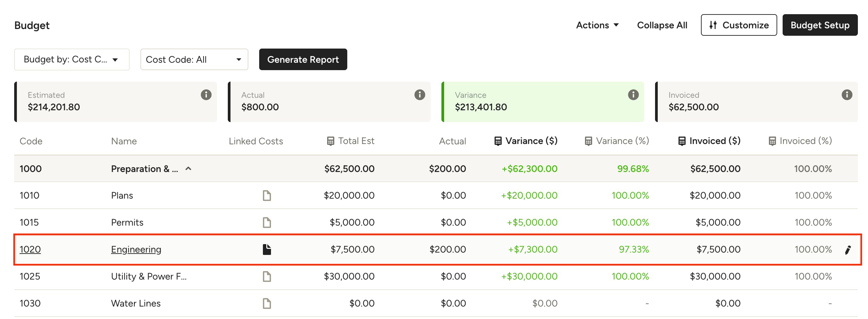
Task: Click the info icon on Actual card
Action: coord(419,95)
